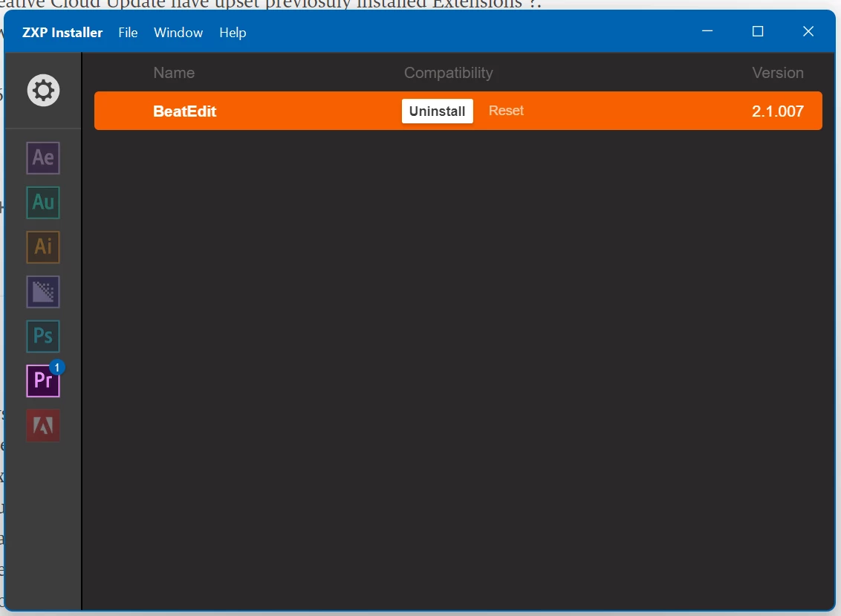
Task: Click the Compatibility column header
Action: [449, 72]
